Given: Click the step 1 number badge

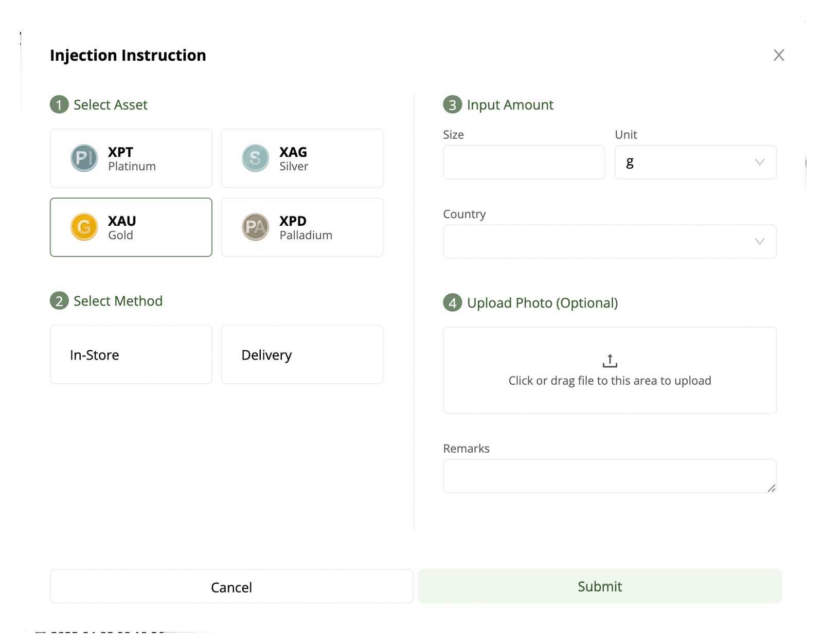Looking at the screenshot, I should (x=59, y=105).
